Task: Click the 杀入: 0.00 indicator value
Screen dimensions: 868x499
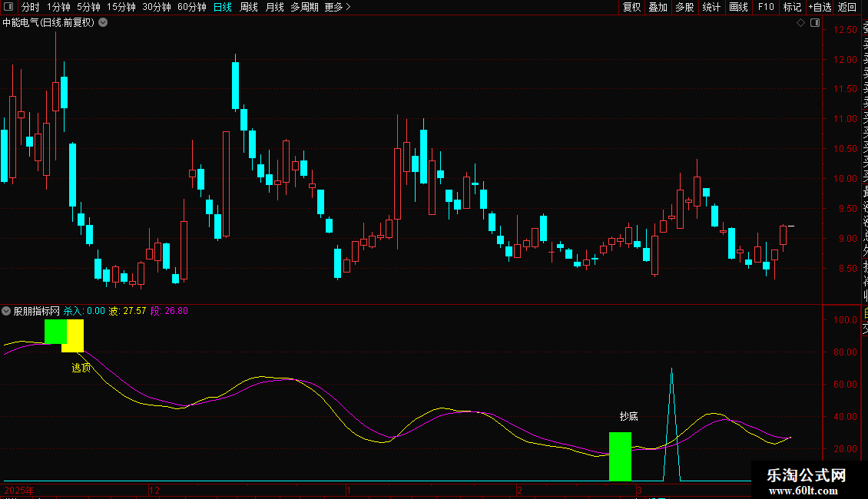Action: (84, 311)
